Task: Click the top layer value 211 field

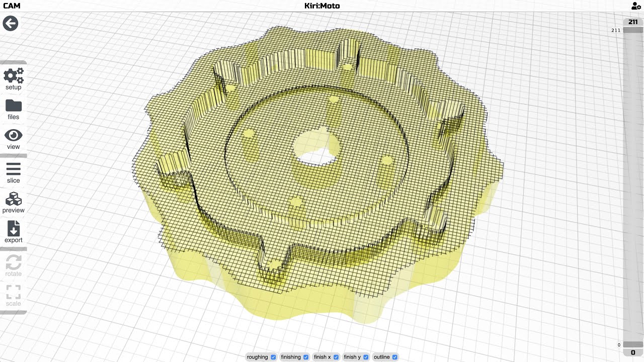Action: 633,22
